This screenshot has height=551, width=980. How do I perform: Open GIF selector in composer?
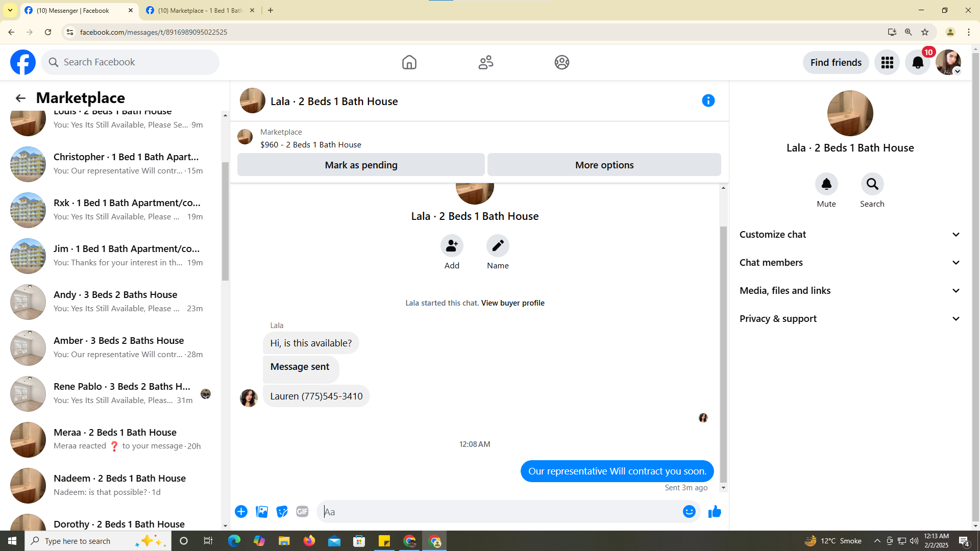tap(302, 511)
